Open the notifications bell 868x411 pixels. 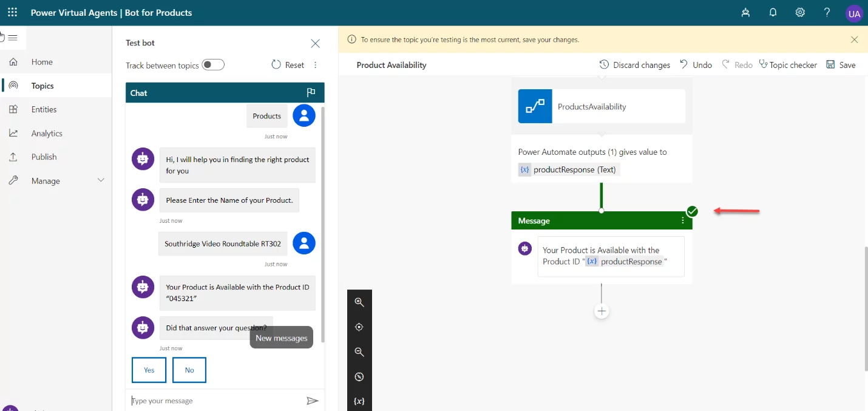tap(773, 13)
